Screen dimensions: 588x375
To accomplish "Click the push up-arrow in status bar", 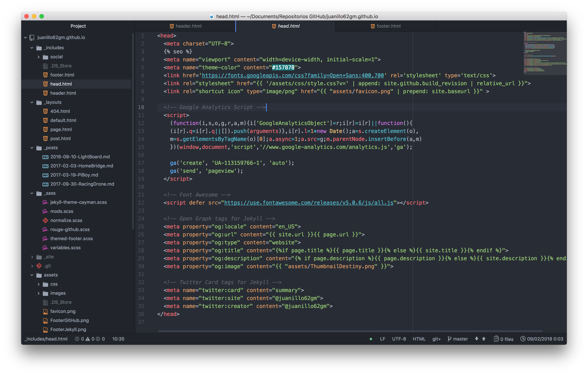I will pyautogui.click(x=484, y=339).
